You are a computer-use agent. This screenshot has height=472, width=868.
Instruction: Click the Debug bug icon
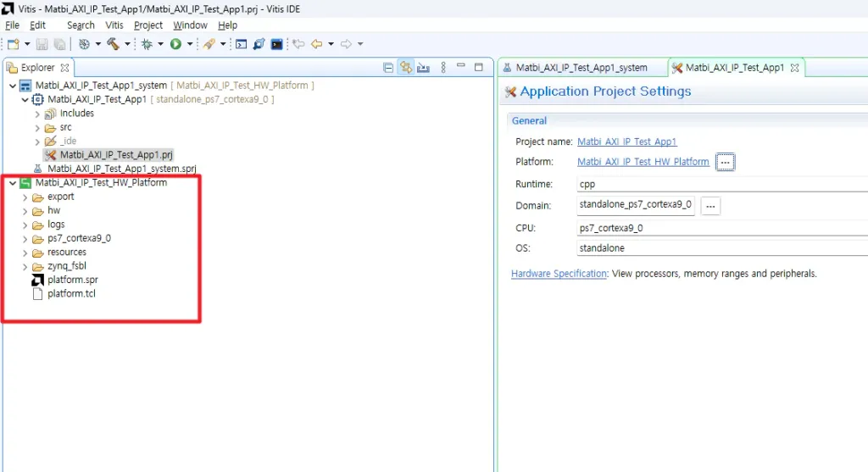147,44
